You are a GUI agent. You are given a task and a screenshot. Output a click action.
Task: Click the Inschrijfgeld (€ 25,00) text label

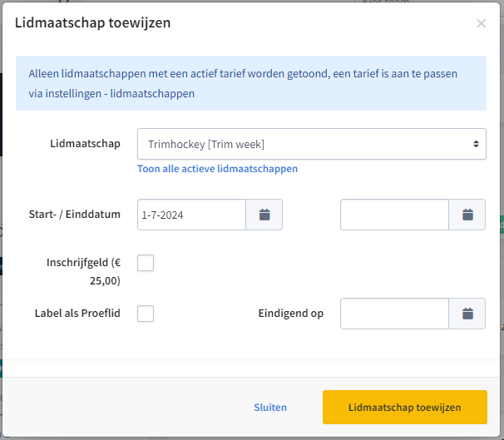click(83, 272)
